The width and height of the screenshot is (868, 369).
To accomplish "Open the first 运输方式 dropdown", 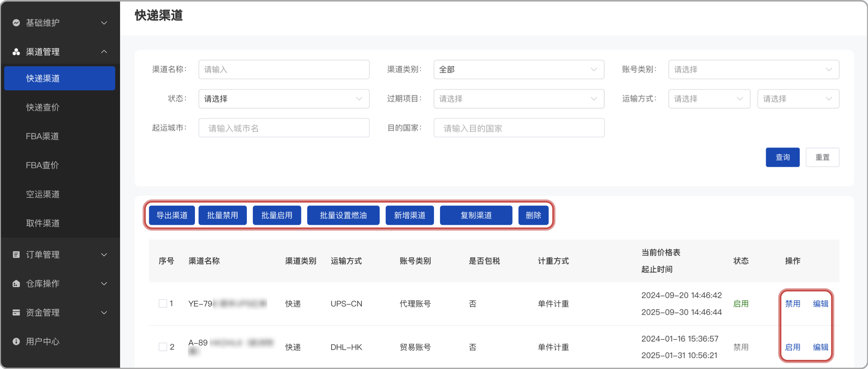I will point(709,99).
